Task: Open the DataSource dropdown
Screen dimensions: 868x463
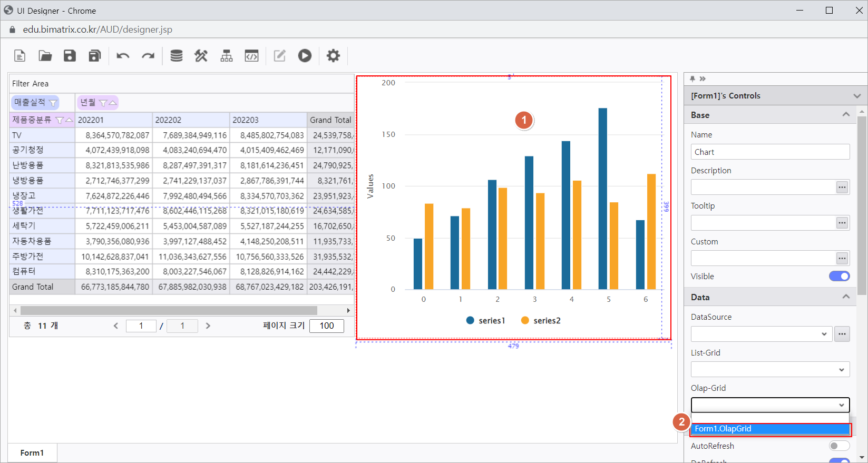Action: 762,334
